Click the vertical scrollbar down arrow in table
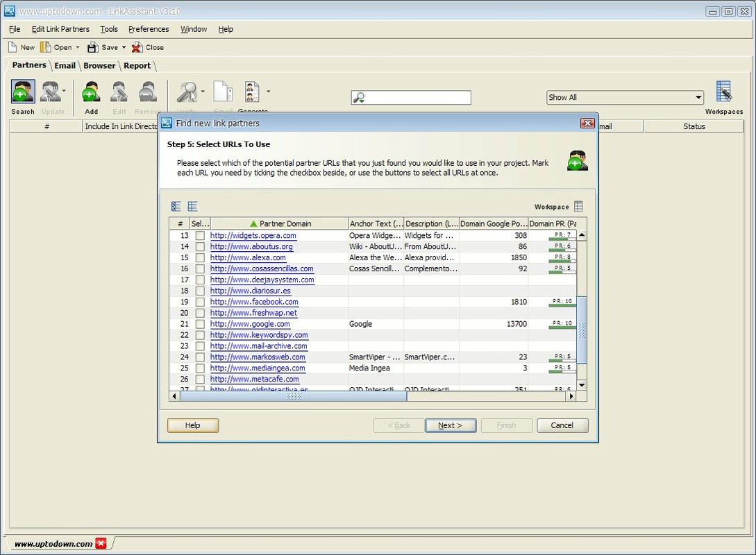The height and width of the screenshot is (555, 756). tap(582, 385)
